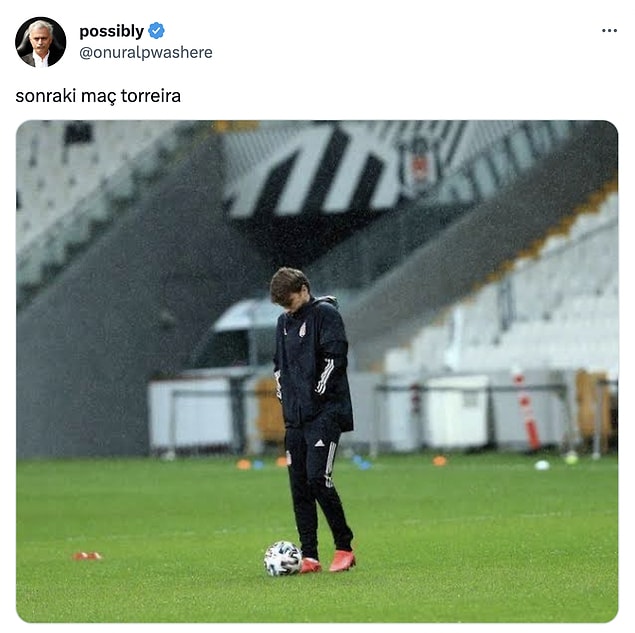Open the "possibly" display name profile
The width and height of the screenshot is (635, 633).
[x=111, y=31]
